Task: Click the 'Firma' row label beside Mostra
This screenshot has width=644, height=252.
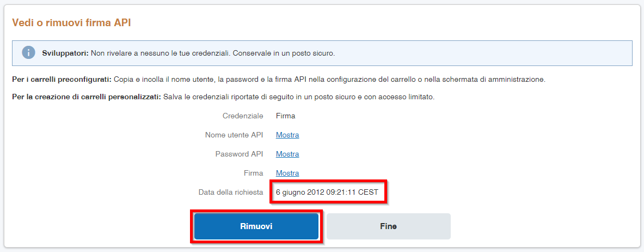Action: [x=253, y=173]
